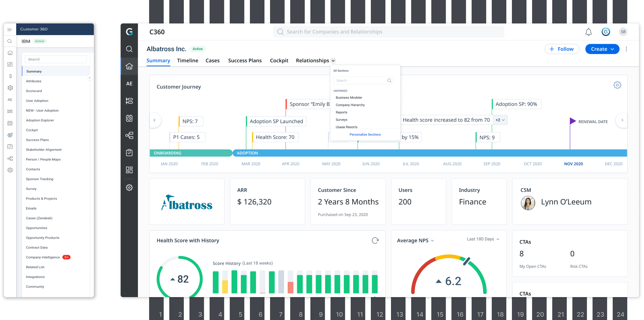Open the Success Plans tab
The height and width of the screenshot is (320, 644).
click(x=245, y=61)
